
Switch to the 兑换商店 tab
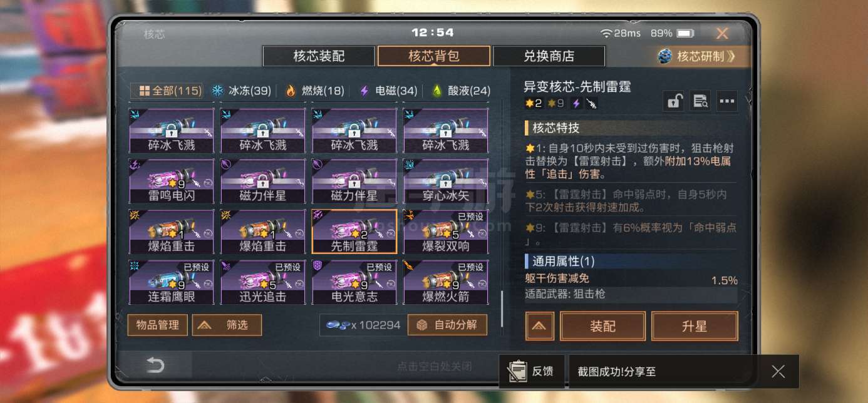click(x=549, y=56)
